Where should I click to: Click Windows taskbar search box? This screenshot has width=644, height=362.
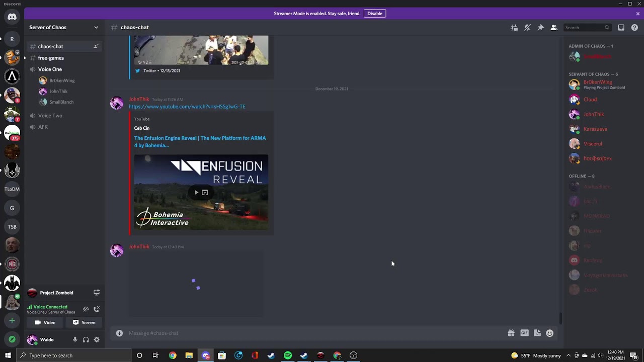(x=73, y=355)
